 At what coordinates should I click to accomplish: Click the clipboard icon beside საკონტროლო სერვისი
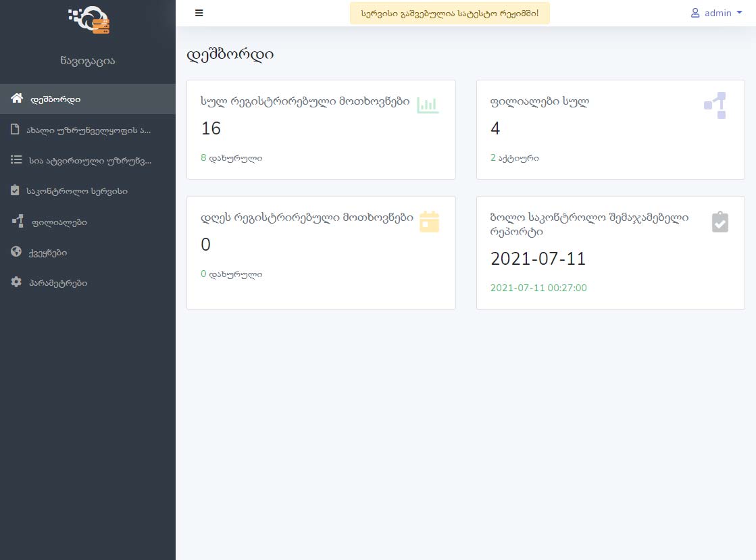click(x=16, y=191)
